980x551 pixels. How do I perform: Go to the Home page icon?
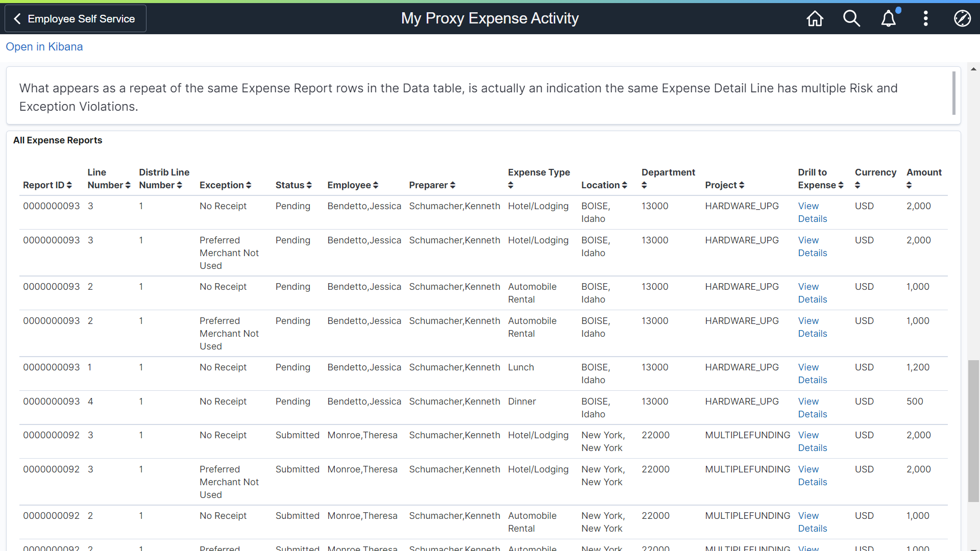pos(815,19)
